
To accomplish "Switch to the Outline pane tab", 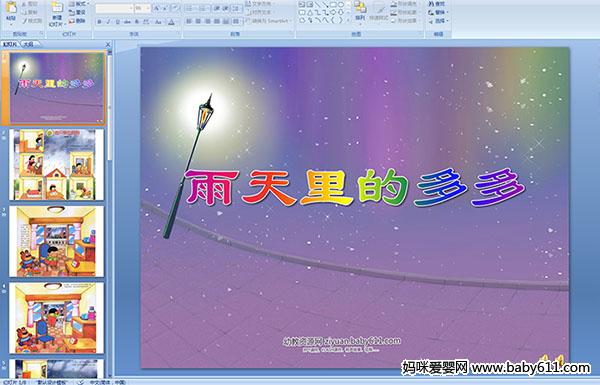I will [29, 44].
